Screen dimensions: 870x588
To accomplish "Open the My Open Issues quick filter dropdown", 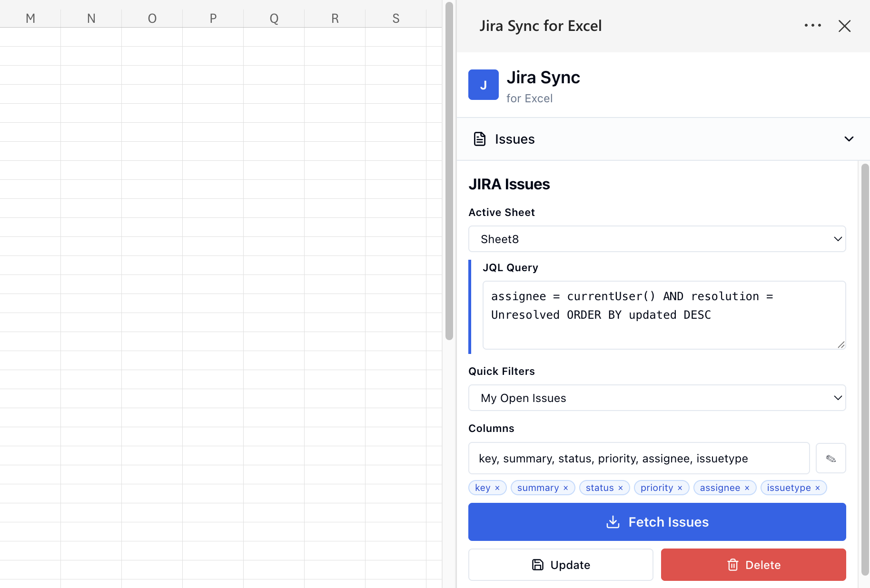I will (x=657, y=398).
